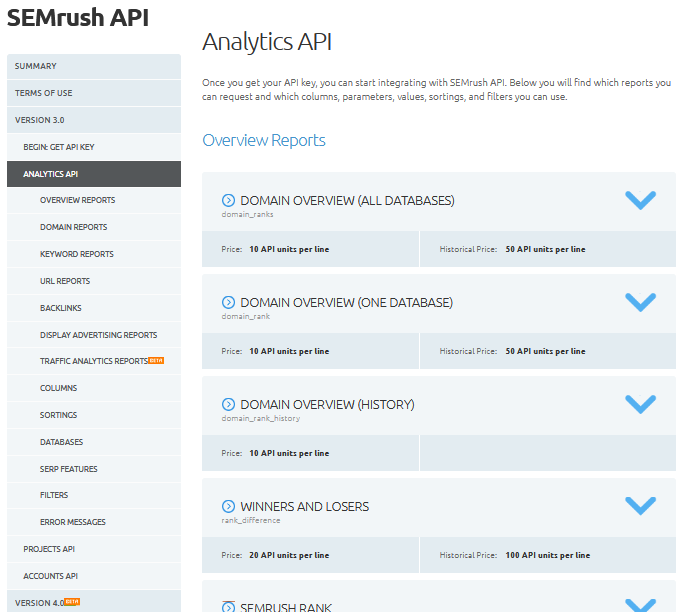Expand Domain Overview (One Database) with chevron
The image size is (690, 612).
click(640, 302)
